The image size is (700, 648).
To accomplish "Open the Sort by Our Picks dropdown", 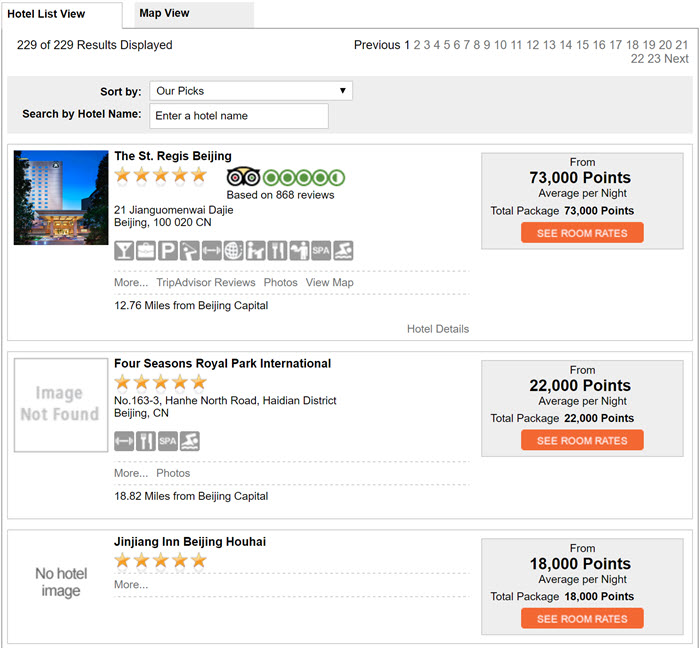I will [x=251, y=91].
